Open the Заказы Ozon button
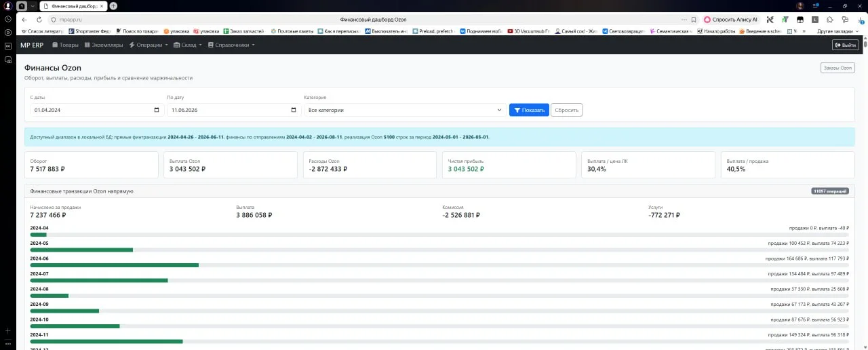 (837, 68)
